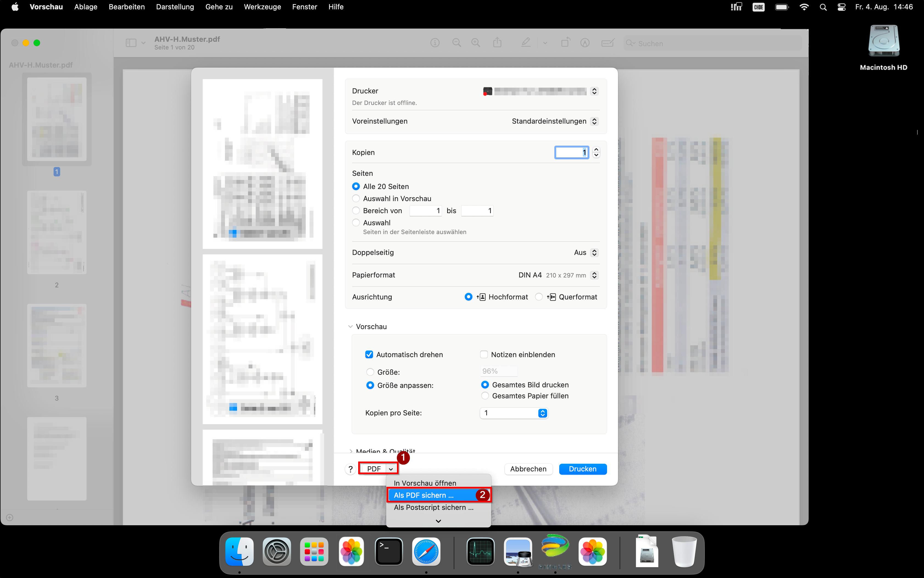Image resolution: width=924 pixels, height=578 pixels.
Task: Click the help question mark button
Action: pyautogui.click(x=350, y=469)
